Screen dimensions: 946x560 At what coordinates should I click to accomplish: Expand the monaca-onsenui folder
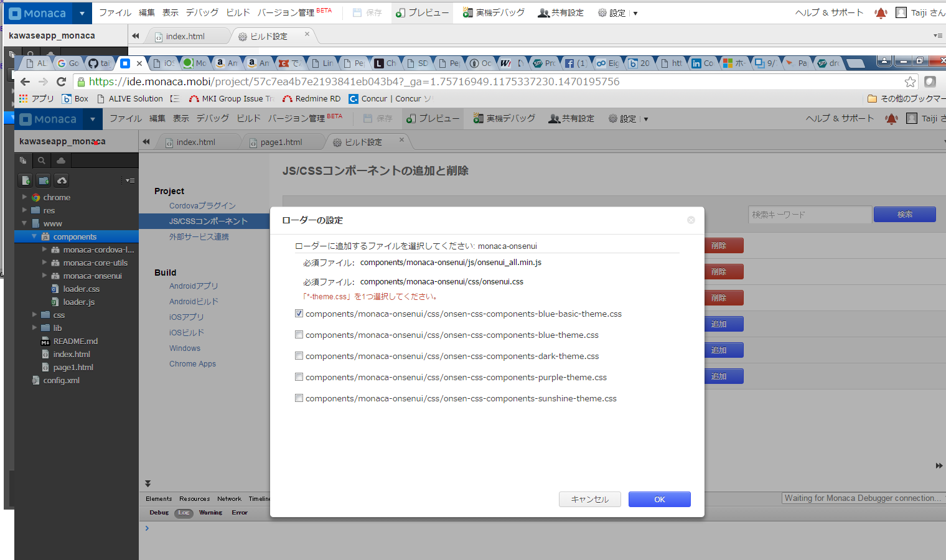44,276
